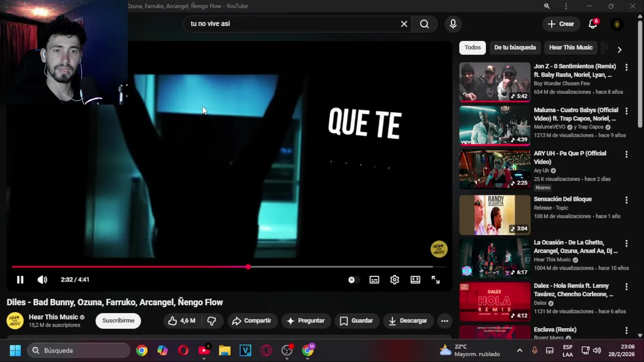The width and height of the screenshot is (644, 362).
Task: Mute the video with the speaker icon
Action: point(42,280)
